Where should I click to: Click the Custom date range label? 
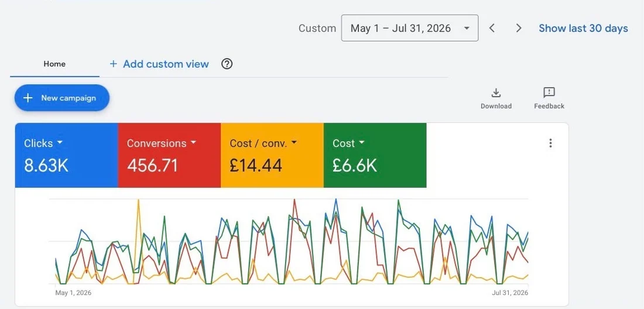tap(317, 28)
